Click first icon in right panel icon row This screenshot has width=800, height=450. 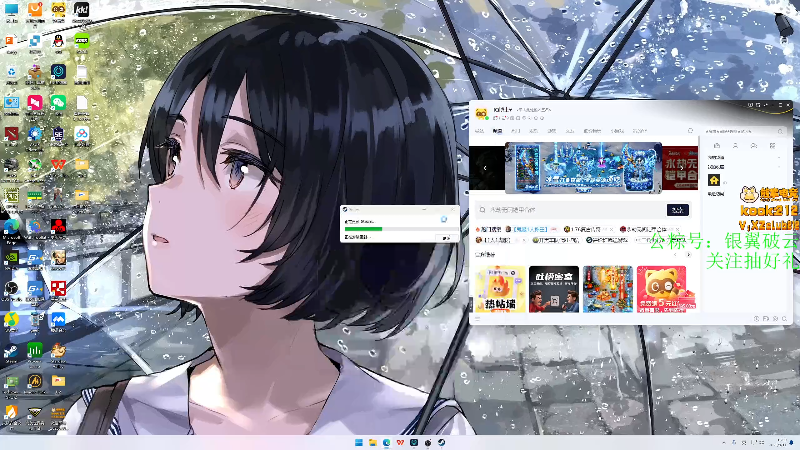point(717,146)
